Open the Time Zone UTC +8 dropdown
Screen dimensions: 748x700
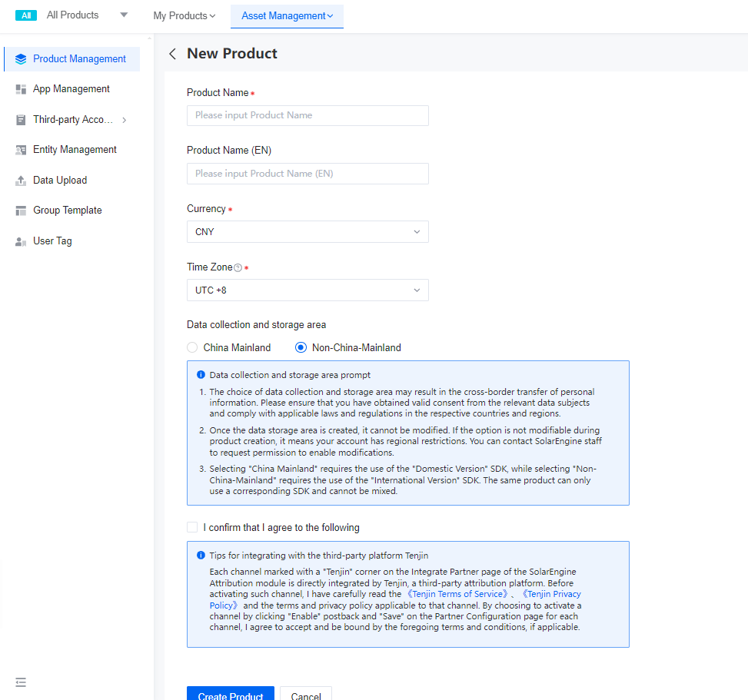(308, 290)
